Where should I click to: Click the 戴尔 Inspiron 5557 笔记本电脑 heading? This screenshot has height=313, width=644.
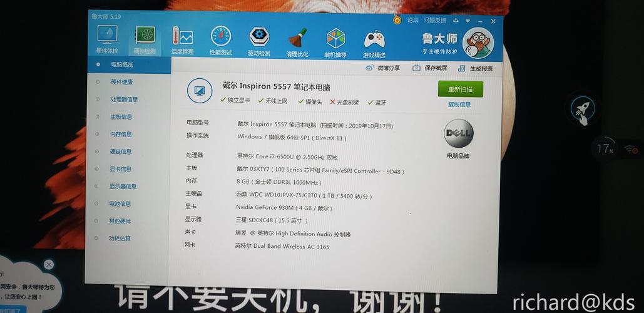pos(277,87)
